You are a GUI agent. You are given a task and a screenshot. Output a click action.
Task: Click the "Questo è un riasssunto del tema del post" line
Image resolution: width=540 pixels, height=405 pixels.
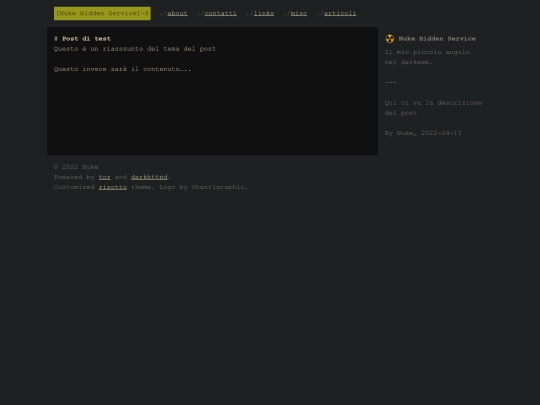(135, 49)
